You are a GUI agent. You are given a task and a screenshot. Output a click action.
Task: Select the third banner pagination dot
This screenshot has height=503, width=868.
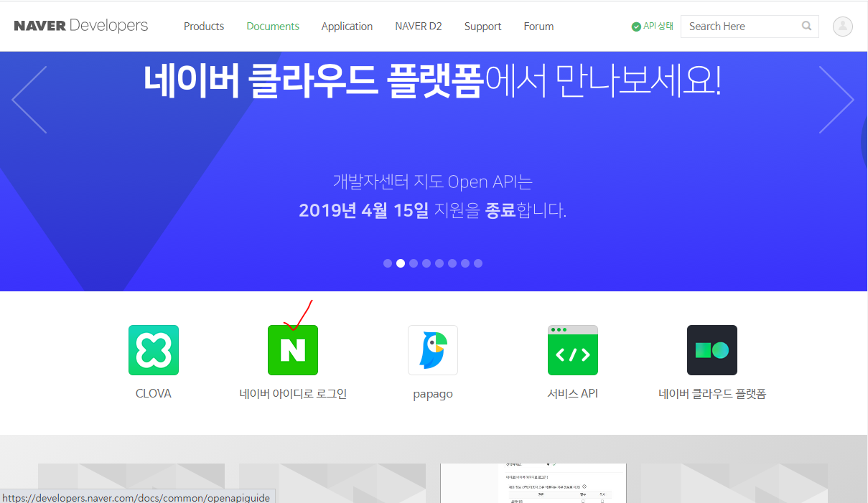point(414,263)
